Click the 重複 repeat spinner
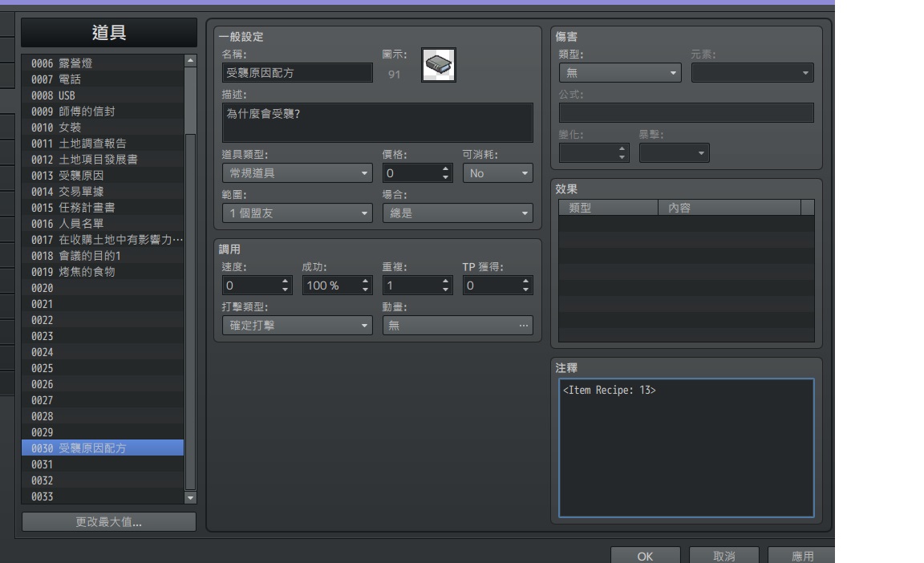The image size is (924, 563). [417, 286]
